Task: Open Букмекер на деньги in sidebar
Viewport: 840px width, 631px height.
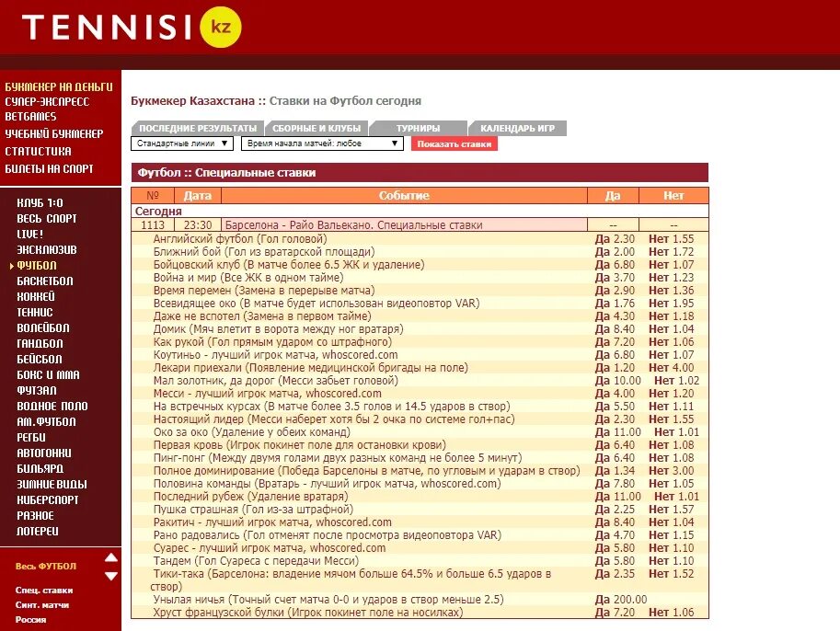Action: click(59, 86)
